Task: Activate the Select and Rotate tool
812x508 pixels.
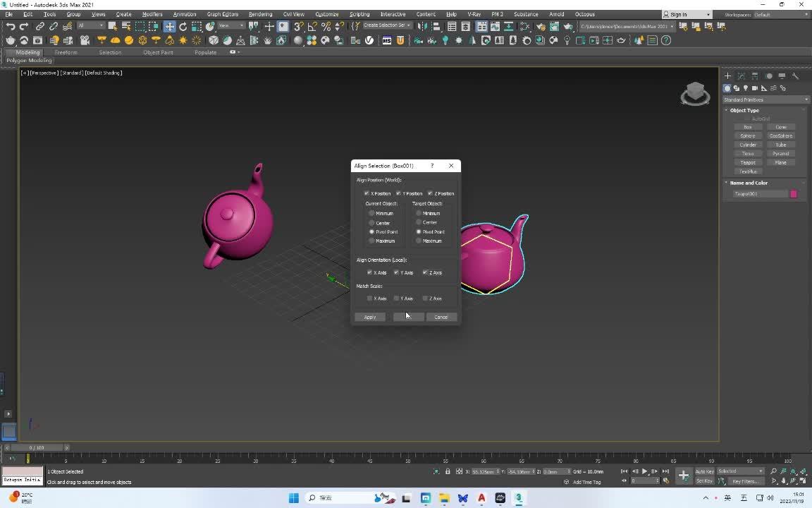Action: pos(183,26)
